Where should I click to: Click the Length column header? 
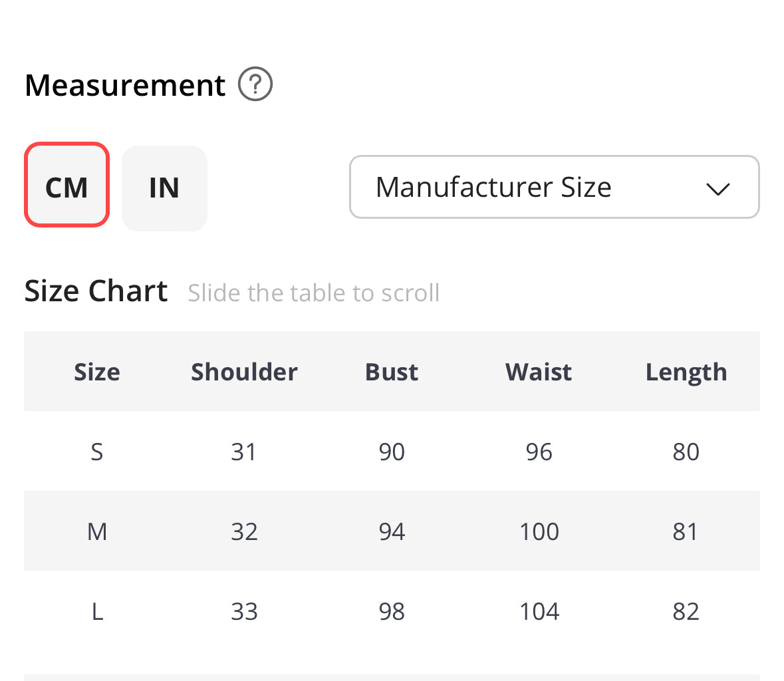686,372
